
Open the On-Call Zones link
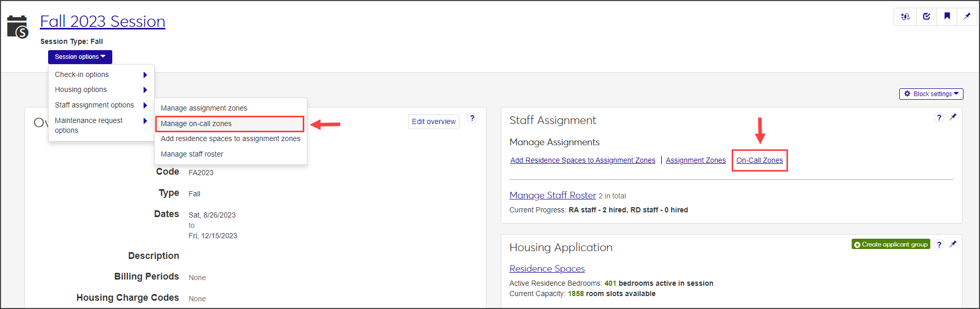[760, 161]
